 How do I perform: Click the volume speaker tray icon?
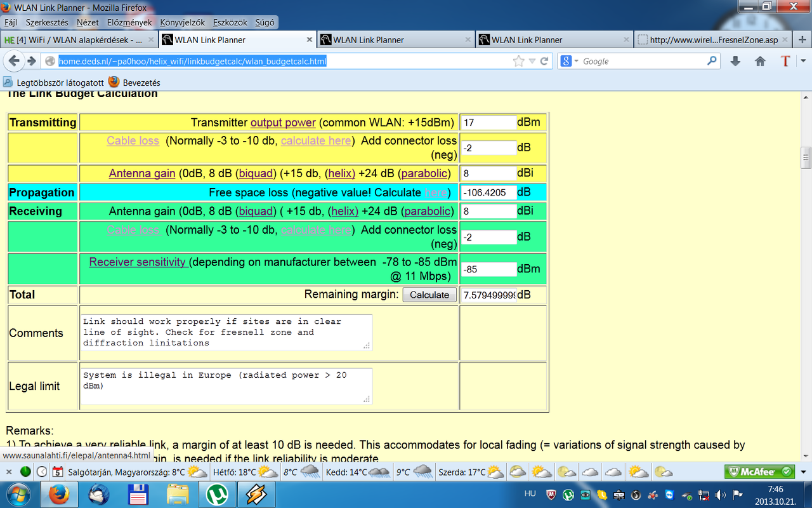tap(721, 495)
